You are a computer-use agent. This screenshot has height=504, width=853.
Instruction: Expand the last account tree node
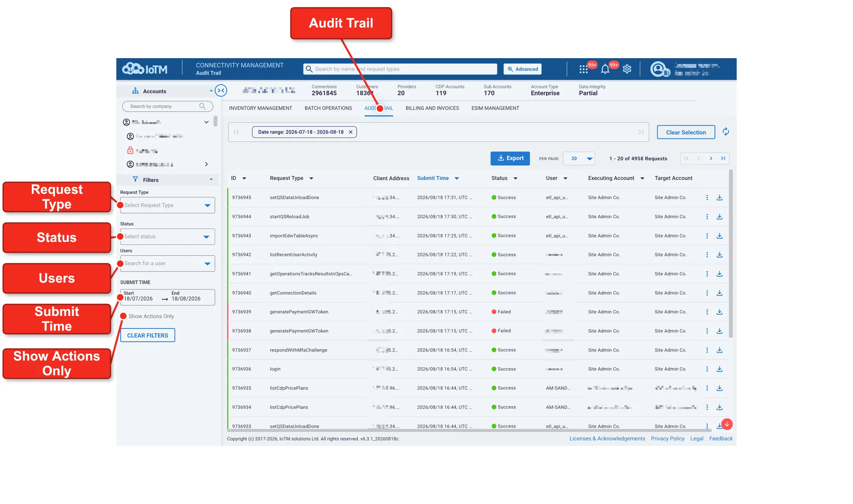(206, 164)
